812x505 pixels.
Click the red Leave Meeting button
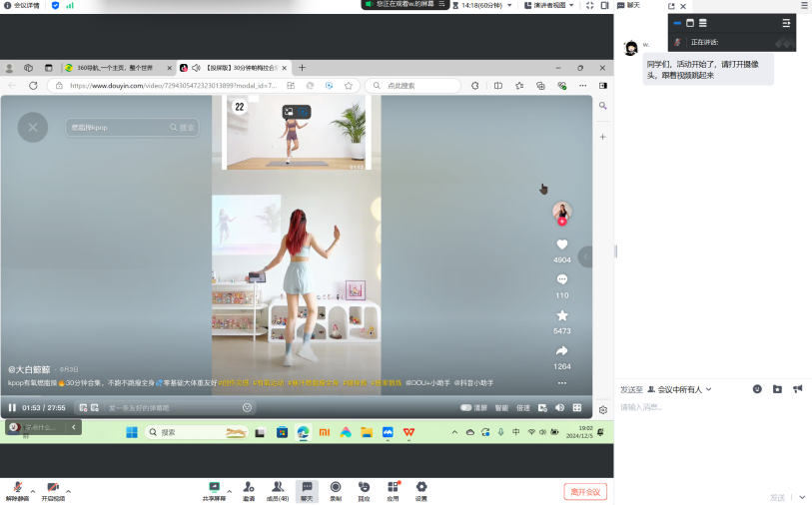[x=584, y=491]
